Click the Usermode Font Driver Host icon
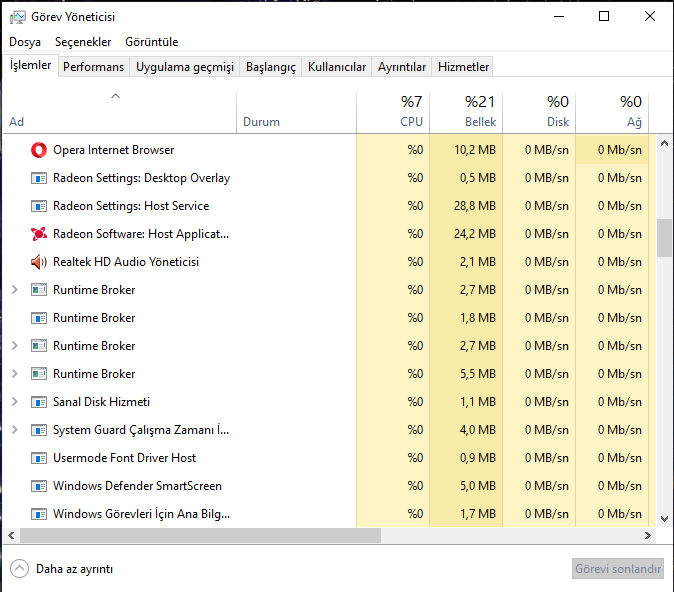 point(39,458)
